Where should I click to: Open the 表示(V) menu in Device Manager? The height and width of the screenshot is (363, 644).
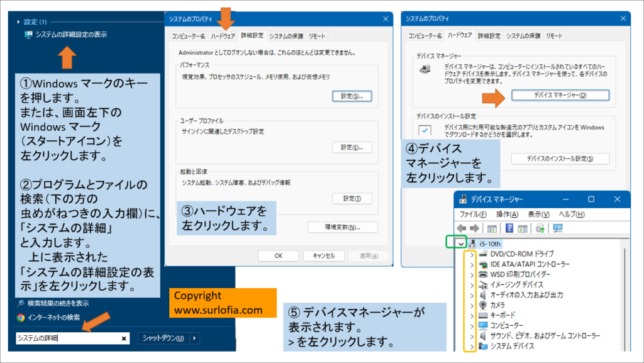(537, 214)
